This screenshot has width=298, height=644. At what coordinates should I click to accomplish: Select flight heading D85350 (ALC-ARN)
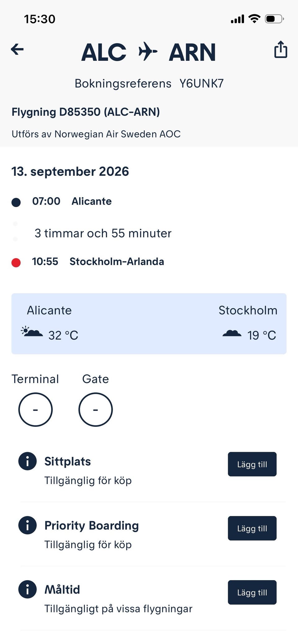[86, 112]
